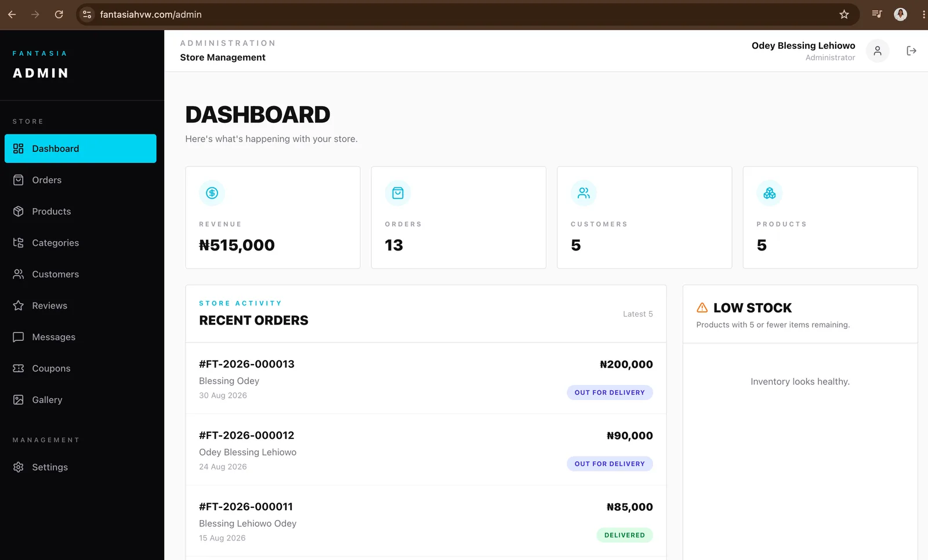The image size is (928, 560).
Task: Click the ₦200,000 order amount
Action: (626, 364)
